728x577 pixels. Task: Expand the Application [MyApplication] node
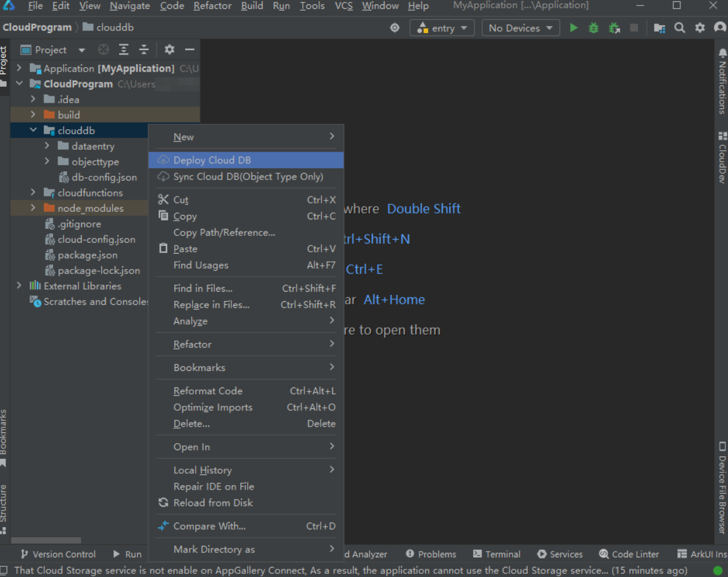pos(19,68)
